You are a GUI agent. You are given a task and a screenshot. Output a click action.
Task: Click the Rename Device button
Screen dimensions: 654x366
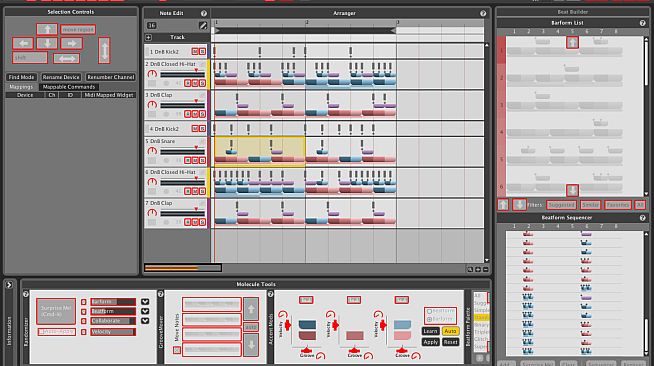pos(61,77)
